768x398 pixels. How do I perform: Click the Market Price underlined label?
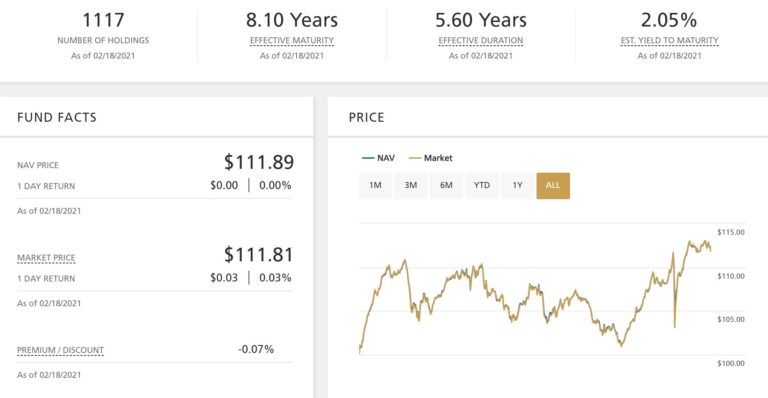46,258
